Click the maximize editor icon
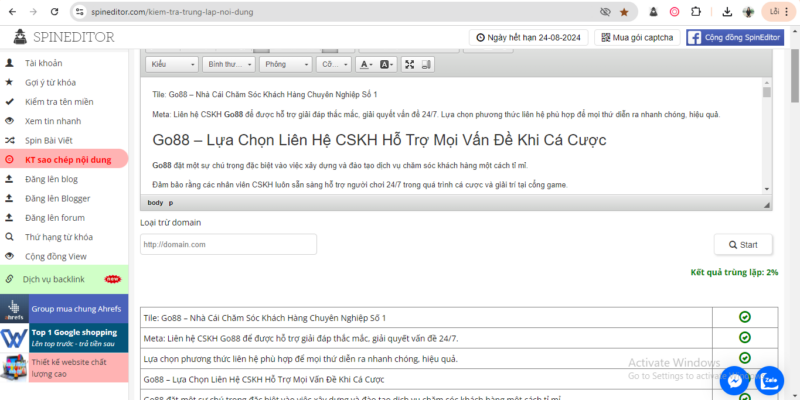The height and width of the screenshot is (400, 800). (410, 64)
